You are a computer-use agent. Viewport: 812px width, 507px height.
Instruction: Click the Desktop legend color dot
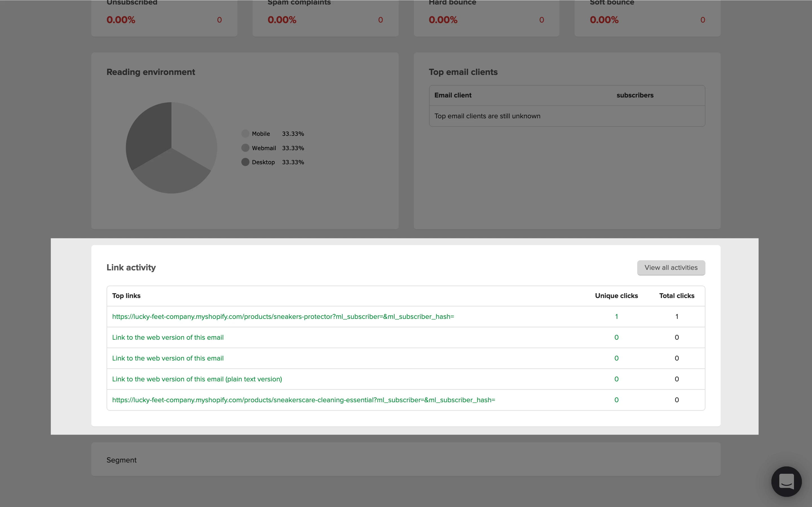point(245,162)
